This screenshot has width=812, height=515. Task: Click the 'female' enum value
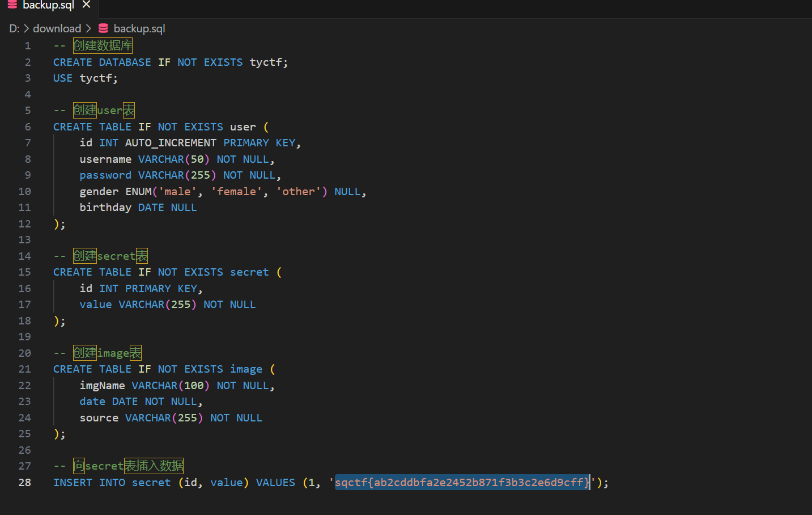click(236, 192)
